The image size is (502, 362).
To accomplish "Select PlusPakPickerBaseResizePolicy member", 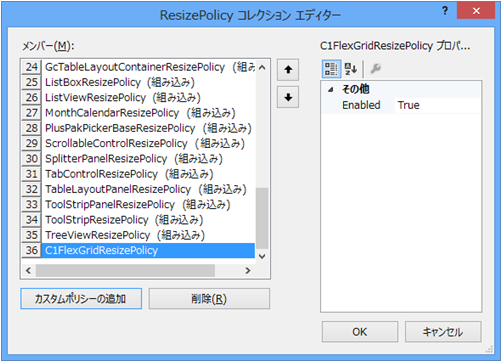I will 148,128.
